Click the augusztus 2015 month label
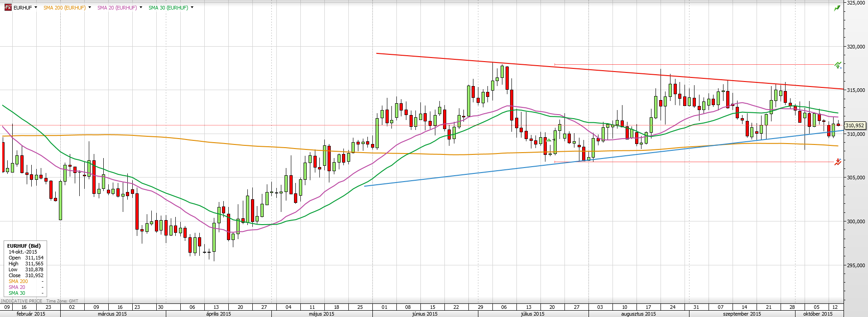 click(638, 314)
